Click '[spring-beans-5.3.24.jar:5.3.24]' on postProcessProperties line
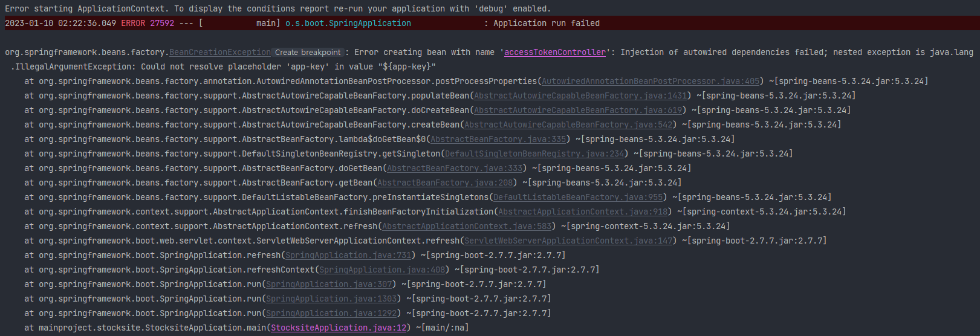Viewport: 980px width, 336px height. pos(851,82)
